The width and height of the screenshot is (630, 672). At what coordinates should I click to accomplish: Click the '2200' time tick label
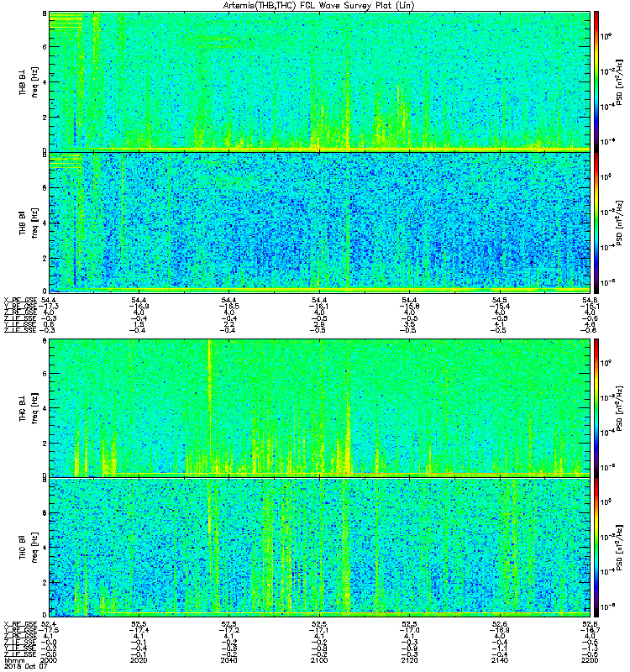590,660
